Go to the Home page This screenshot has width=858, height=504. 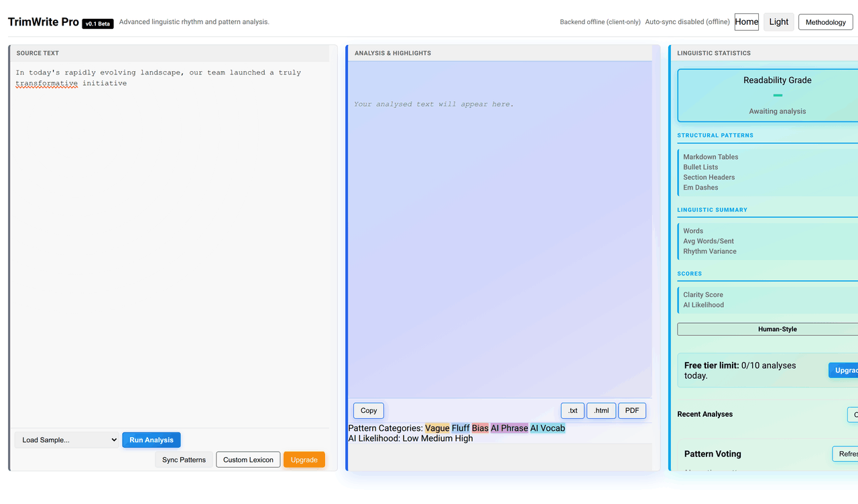(x=746, y=21)
